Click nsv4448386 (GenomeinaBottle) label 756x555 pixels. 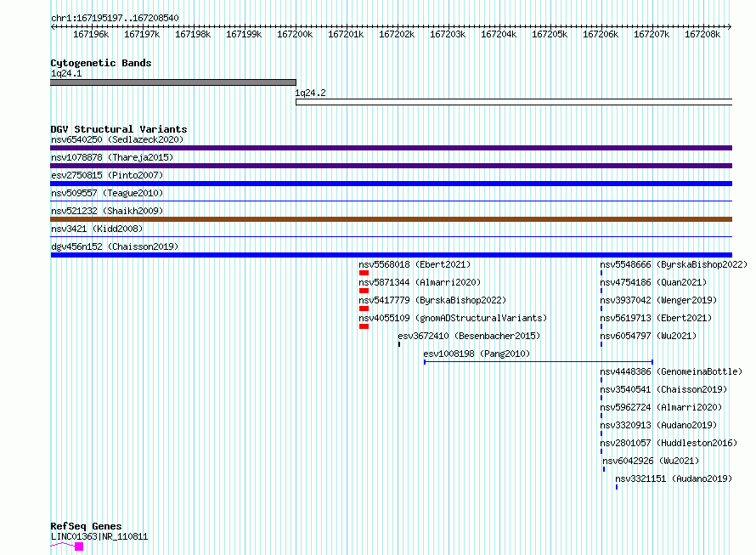click(x=671, y=371)
